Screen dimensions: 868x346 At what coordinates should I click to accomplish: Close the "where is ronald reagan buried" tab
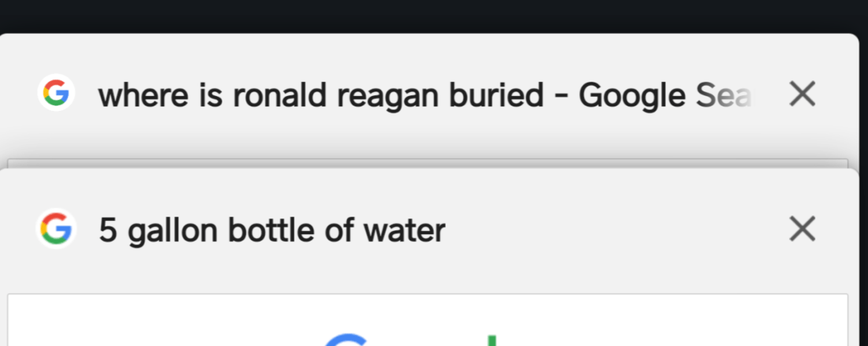click(802, 95)
